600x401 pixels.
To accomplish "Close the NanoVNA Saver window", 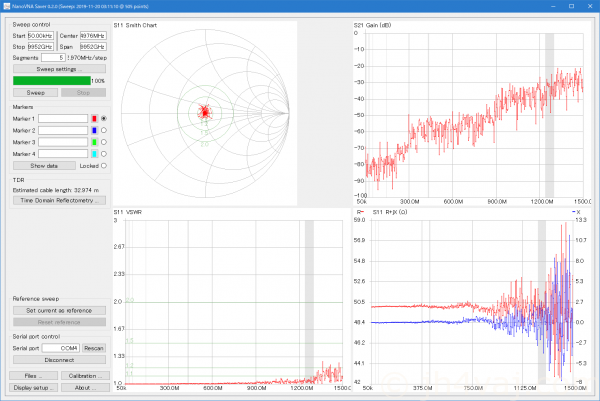I will (590, 6).
